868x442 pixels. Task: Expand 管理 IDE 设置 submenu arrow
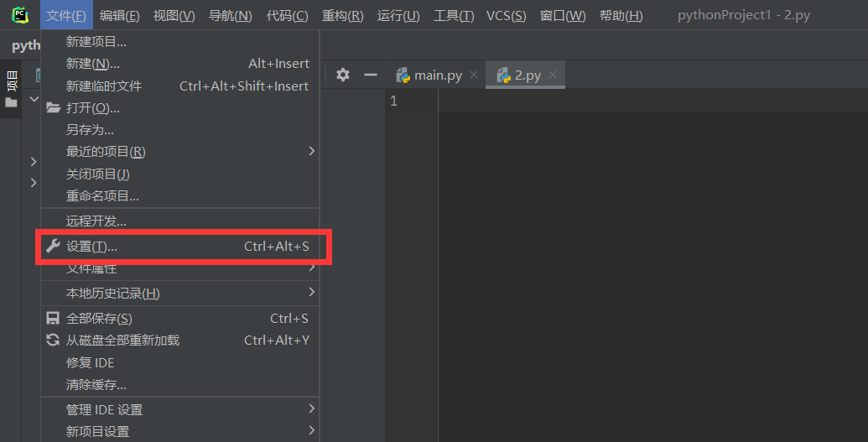click(x=312, y=408)
